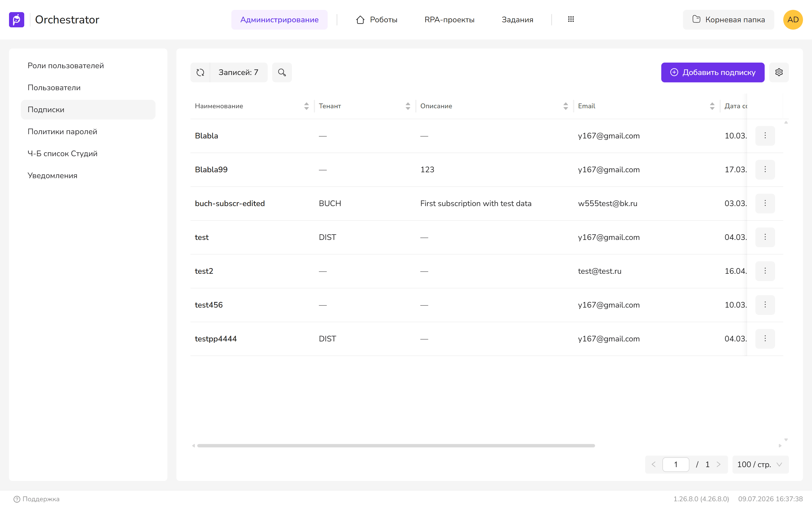Select Подписки in sidebar
Viewport: 812px width, 508px height.
(88, 110)
